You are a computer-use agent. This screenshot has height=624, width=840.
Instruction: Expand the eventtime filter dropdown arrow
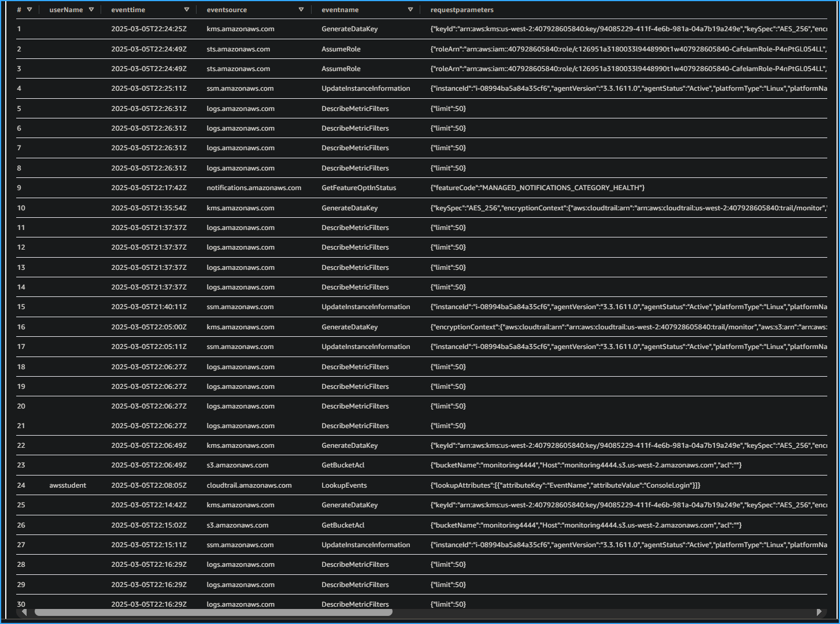[187, 9]
